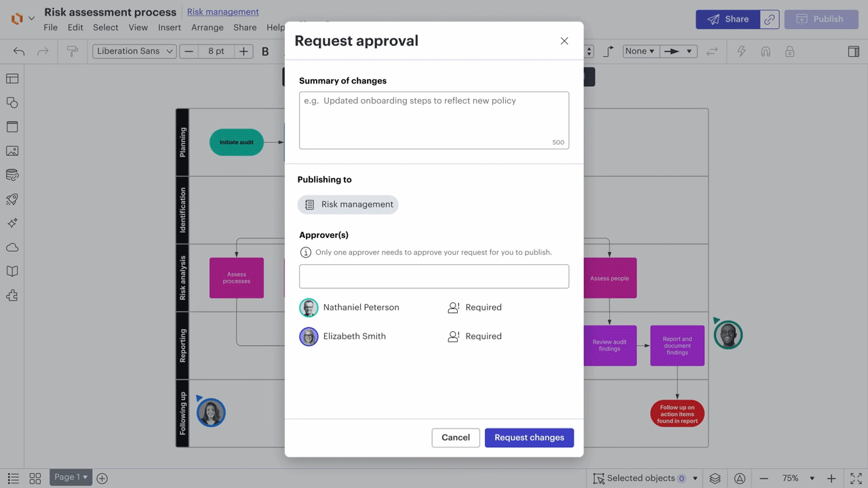The image size is (868, 488).
Task: Open the layers icon in bottom bar
Action: (715, 479)
